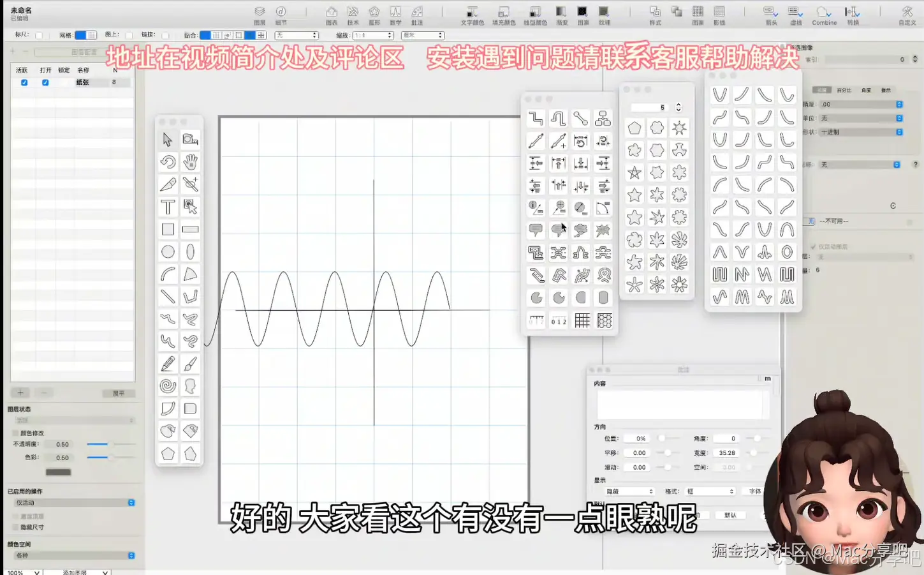The image size is (924, 575).
Task: Enable the 图上 checkbox
Action: coord(129,36)
